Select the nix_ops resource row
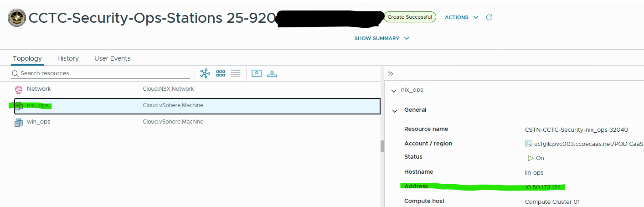Image resolution: width=644 pixels, height=207 pixels. 197,106
